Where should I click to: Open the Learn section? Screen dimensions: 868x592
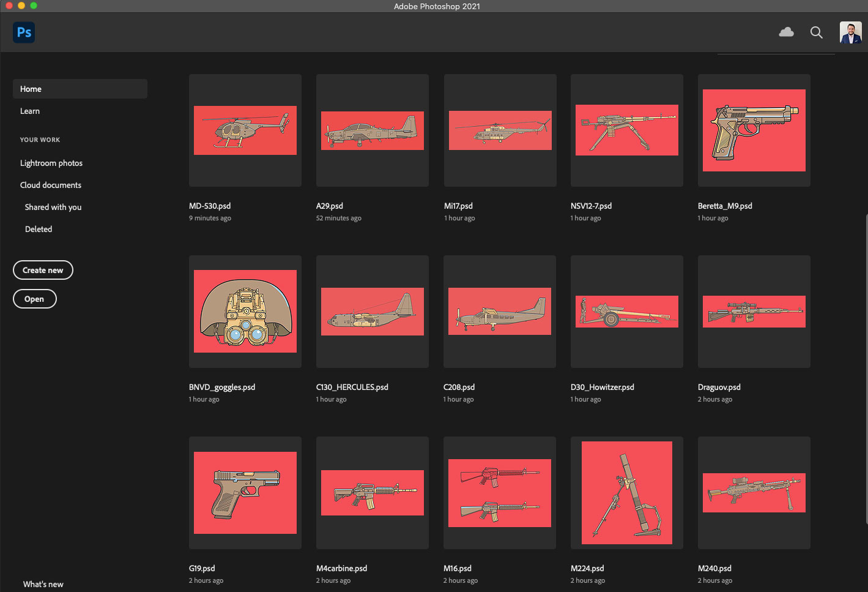[x=30, y=111]
